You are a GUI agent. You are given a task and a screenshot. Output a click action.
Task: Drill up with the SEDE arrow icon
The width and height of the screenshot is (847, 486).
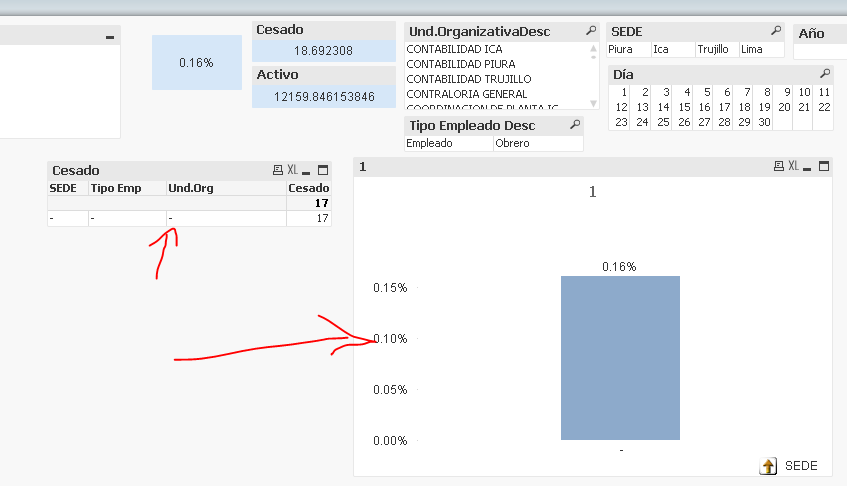(x=768, y=465)
